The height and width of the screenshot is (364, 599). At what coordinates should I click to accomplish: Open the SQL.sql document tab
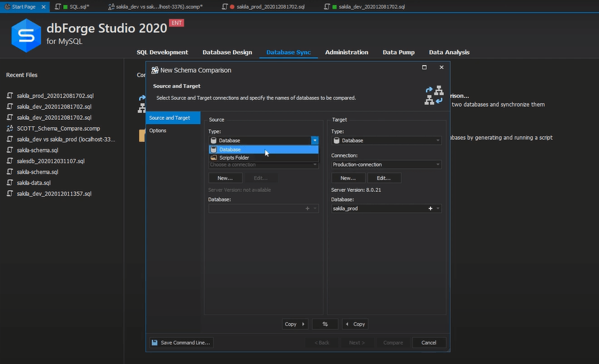pos(73,7)
